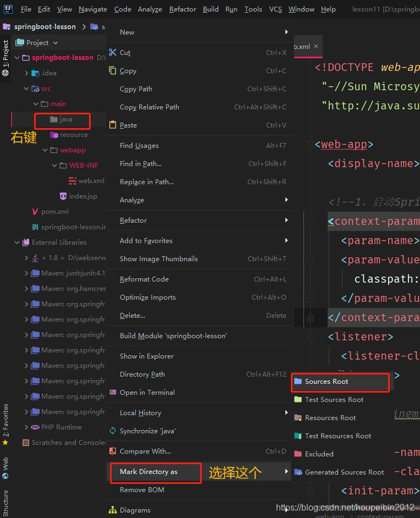Image resolution: width=420 pixels, height=518 pixels.
Task: Click the Test Sources Root green folder icon
Action: (x=298, y=399)
